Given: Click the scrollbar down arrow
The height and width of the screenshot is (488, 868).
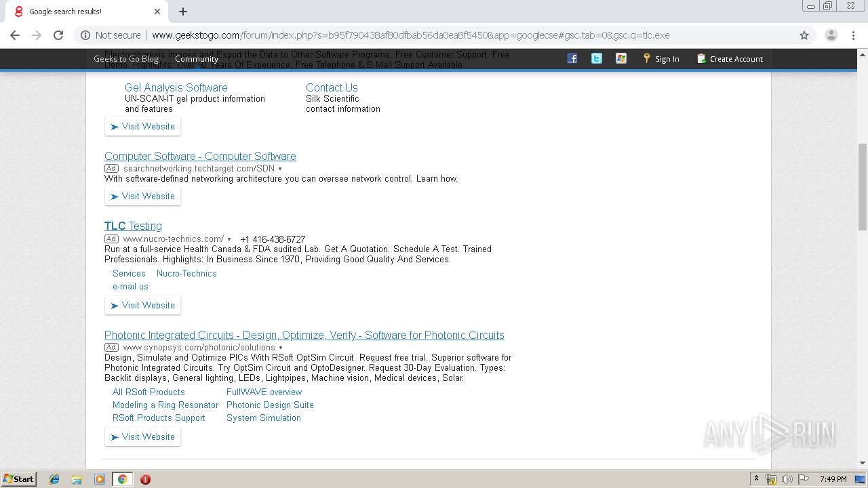Looking at the screenshot, I should [863, 464].
